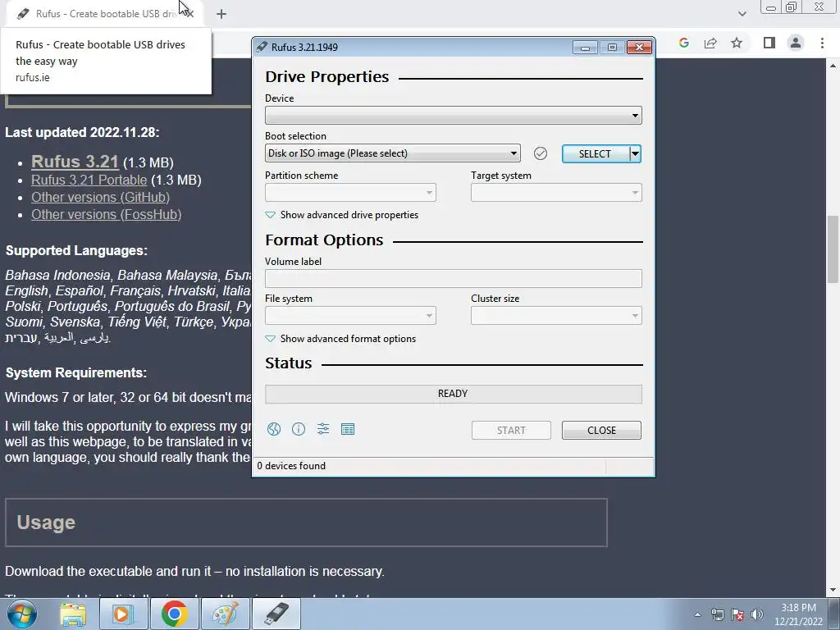Expand Show advanced format options
The width and height of the screenshot is (840, 630).
(x=340, y=339)
